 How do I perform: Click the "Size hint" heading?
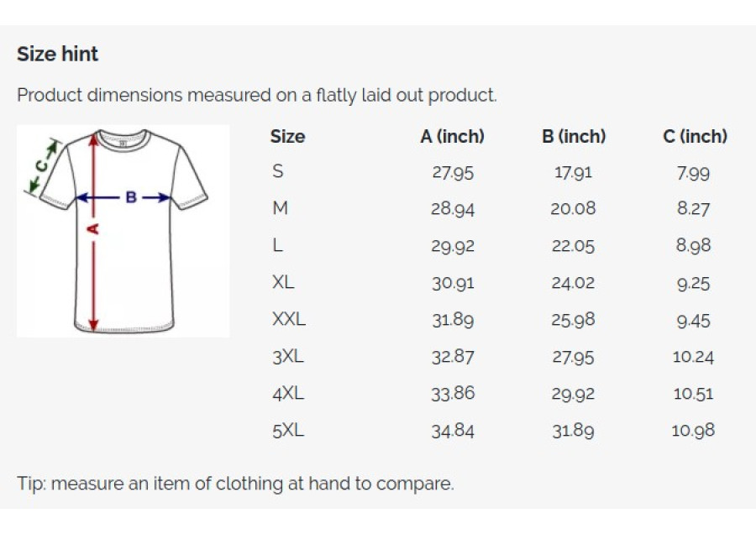pos(57,55)
